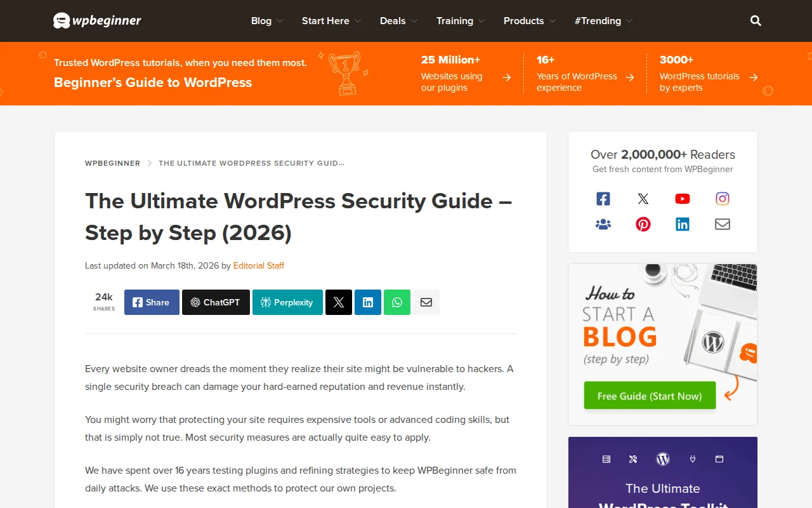This screenshot has width=812, height=508.
Task: Follow WPBeginner on Pinterest
Action: tap(643, 224)
